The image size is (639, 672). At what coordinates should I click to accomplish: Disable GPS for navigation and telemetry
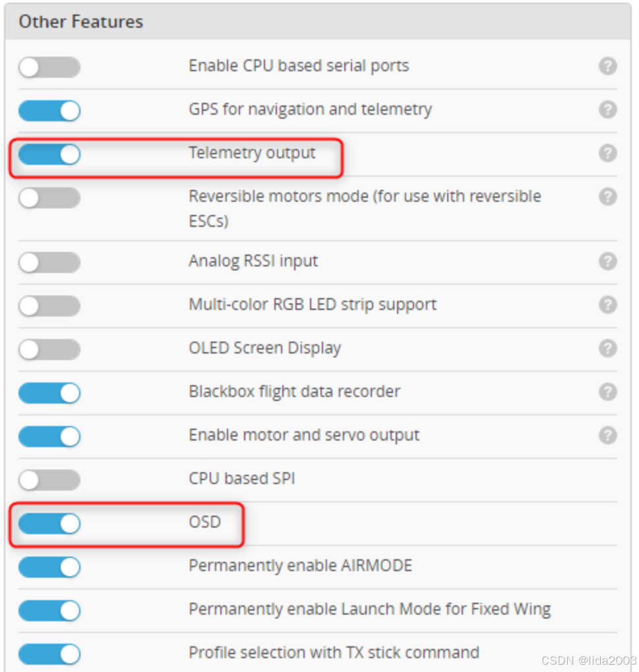[x=49, y=111]
